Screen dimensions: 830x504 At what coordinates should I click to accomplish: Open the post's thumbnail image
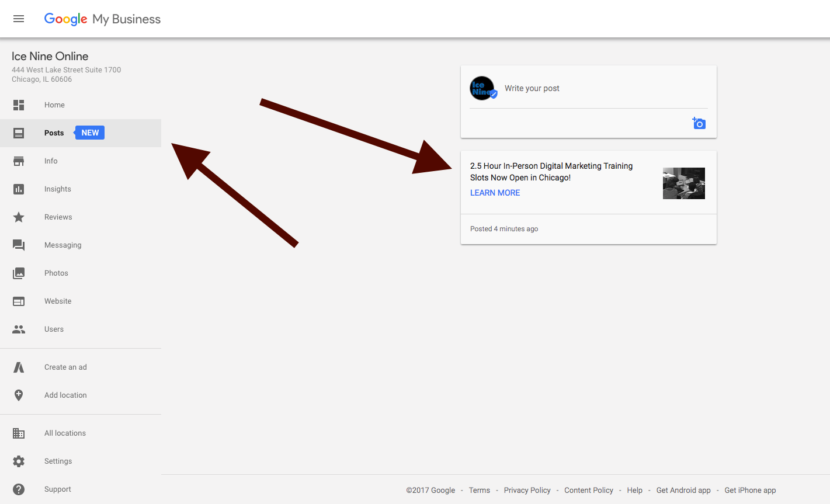[684, 183]
